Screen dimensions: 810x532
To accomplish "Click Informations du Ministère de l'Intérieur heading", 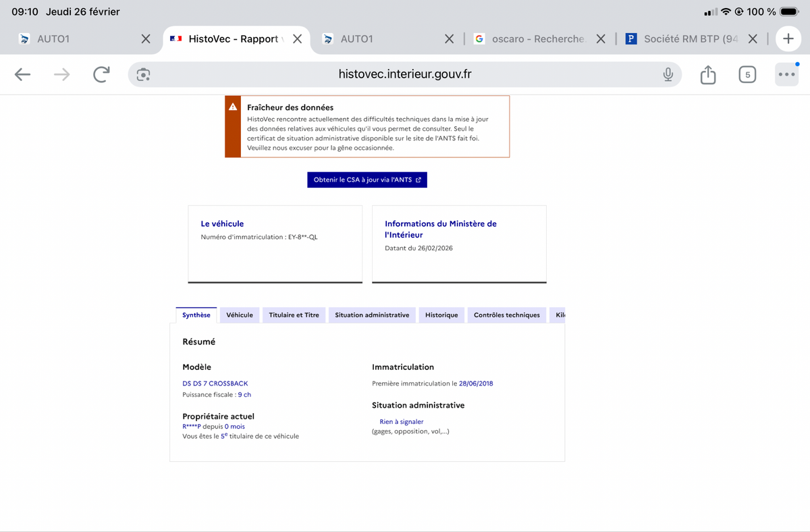I will pyautogui.click(x=441, y=229).
